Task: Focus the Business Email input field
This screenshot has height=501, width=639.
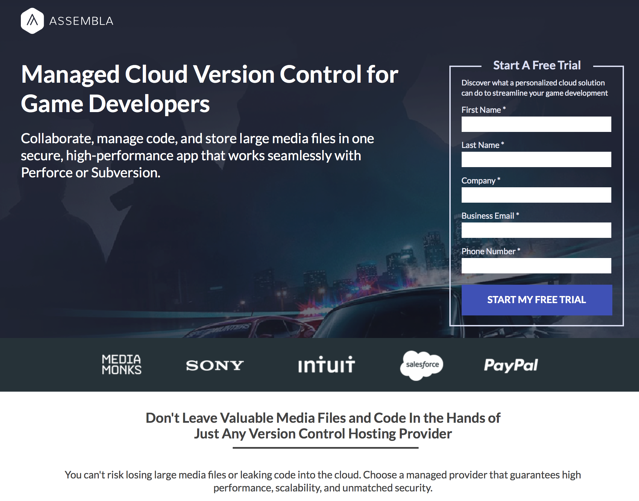Action: (536, 230)
